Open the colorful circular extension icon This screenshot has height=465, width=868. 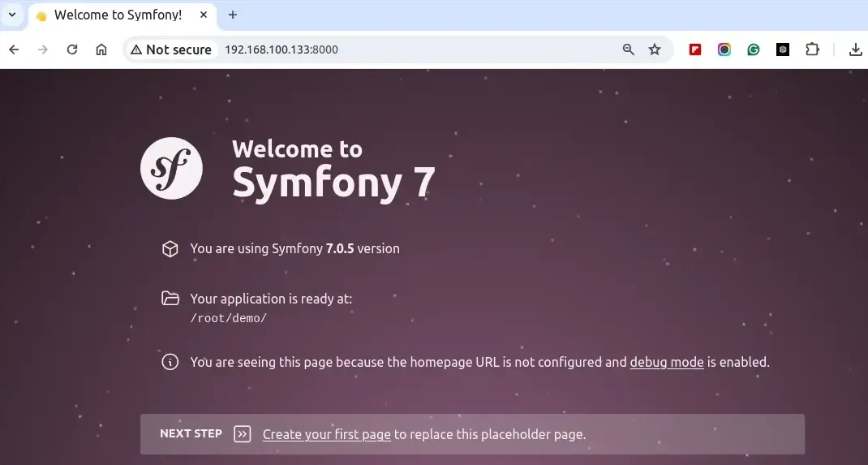(x=724, y=50)
